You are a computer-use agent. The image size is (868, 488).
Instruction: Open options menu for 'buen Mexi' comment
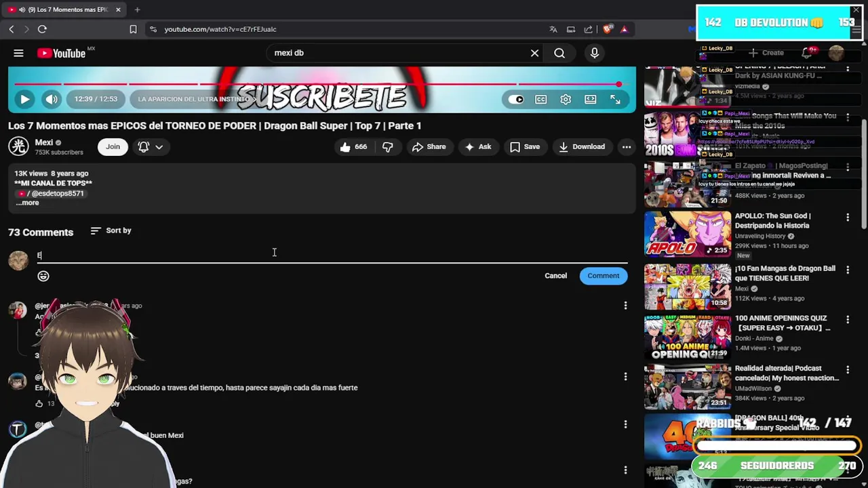click(625, 424)
